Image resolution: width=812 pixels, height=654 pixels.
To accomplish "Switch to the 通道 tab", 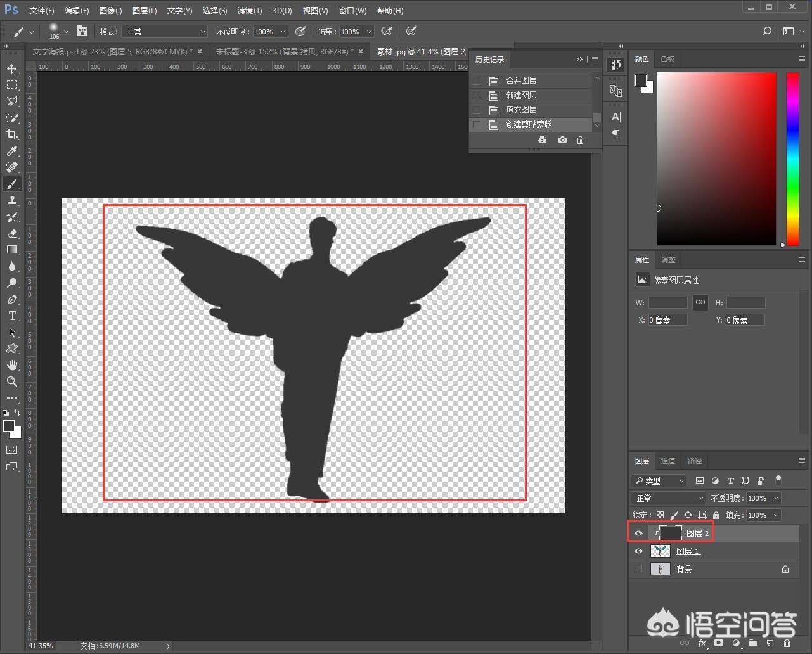I will pyautogui.click(x=668, y=461).
